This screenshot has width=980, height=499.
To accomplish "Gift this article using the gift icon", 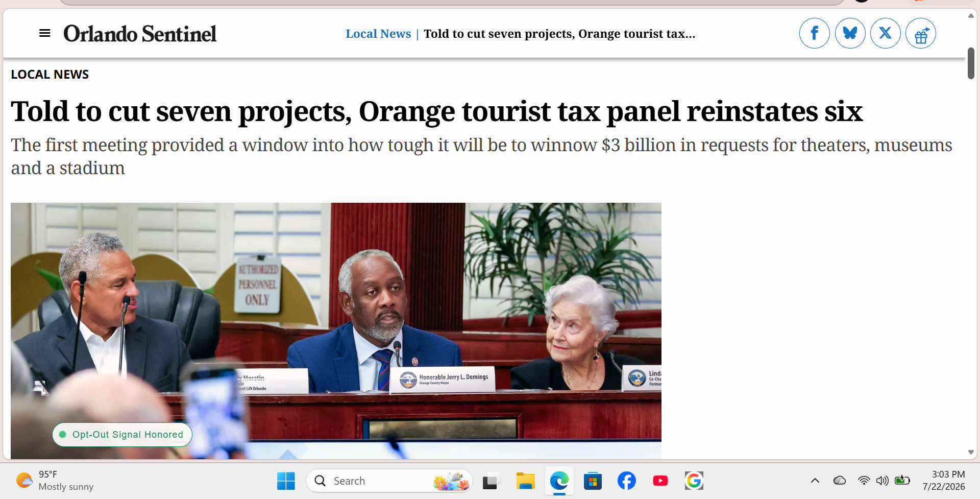I will click(921, 34).
